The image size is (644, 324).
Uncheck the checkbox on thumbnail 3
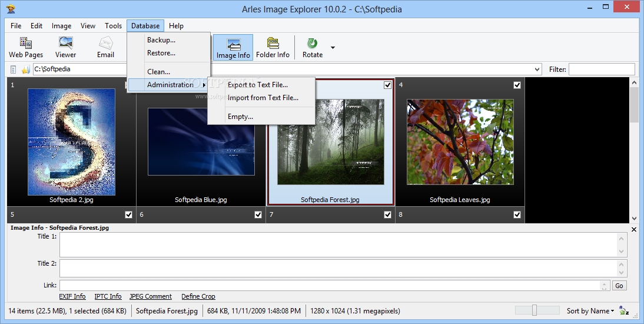click(387, 85)
